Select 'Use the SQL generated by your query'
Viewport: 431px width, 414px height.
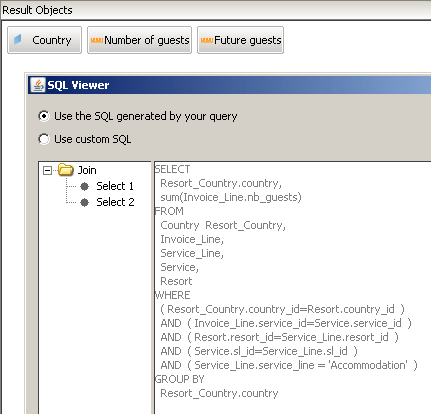(x=44, y=116)
